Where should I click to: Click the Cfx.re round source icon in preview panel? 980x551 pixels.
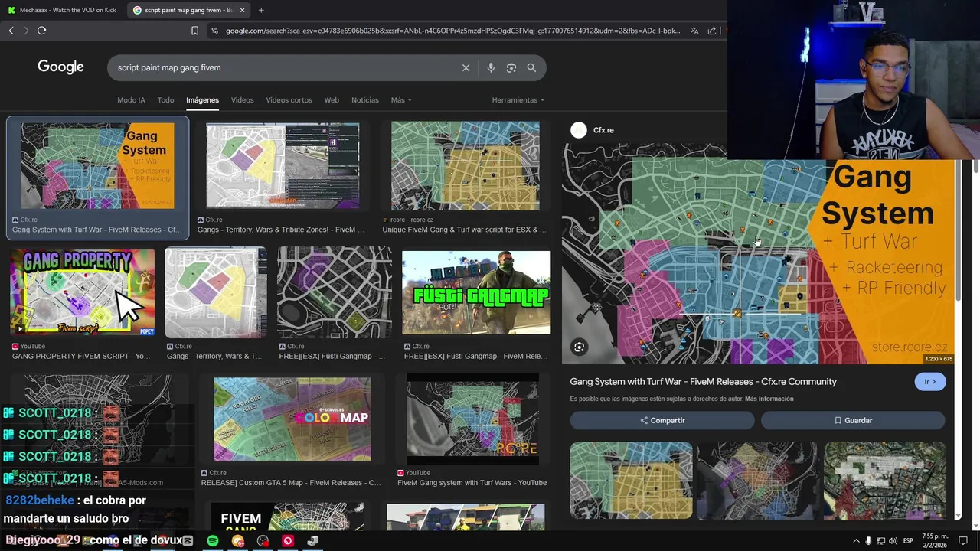point(579,130)
